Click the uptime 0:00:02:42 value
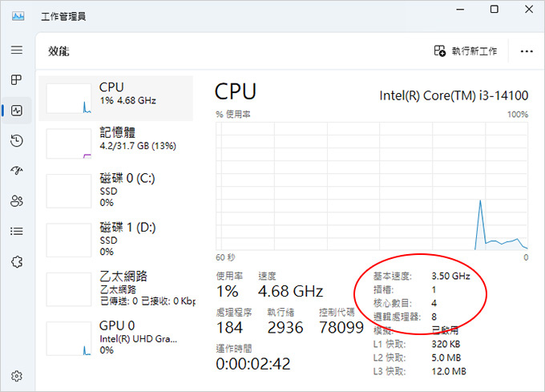The height and width of the screenshot is (392, 545). [253, 364]
